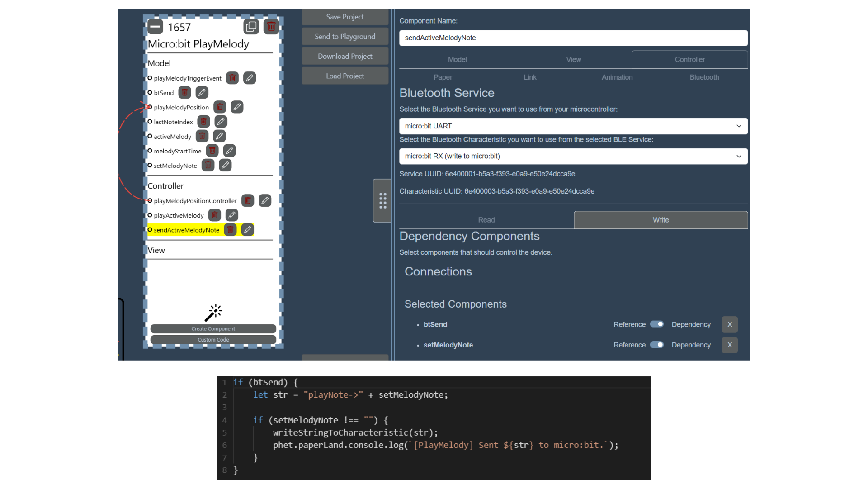Screen dimensions: 868x489
Task: Click Download Project
Action: pos(345,56)
